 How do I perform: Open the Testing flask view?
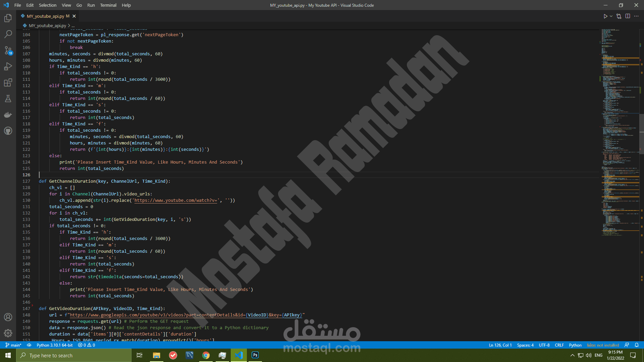(8, 99)
